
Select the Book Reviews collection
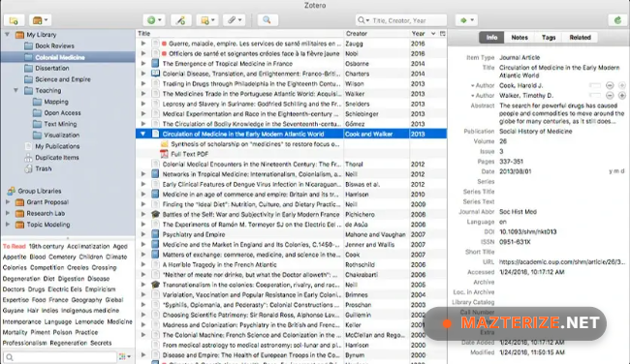pos(54,45)
